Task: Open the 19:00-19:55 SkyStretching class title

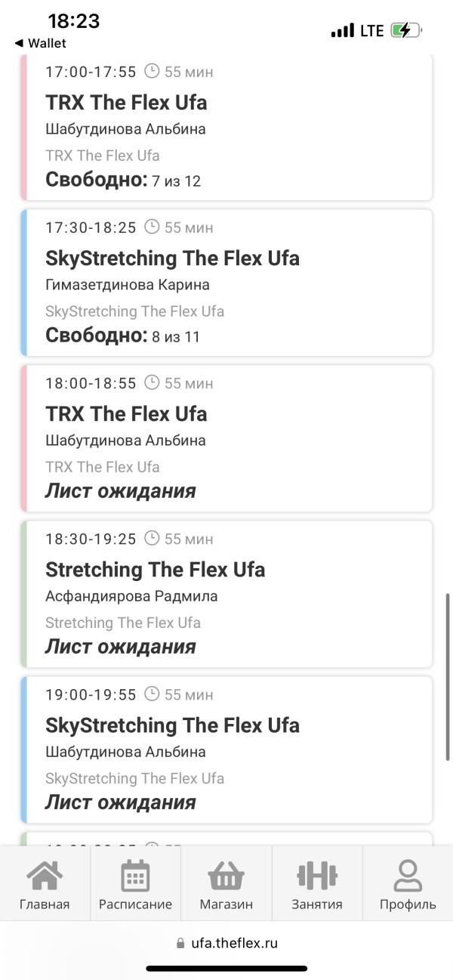Action: [172, 725]
